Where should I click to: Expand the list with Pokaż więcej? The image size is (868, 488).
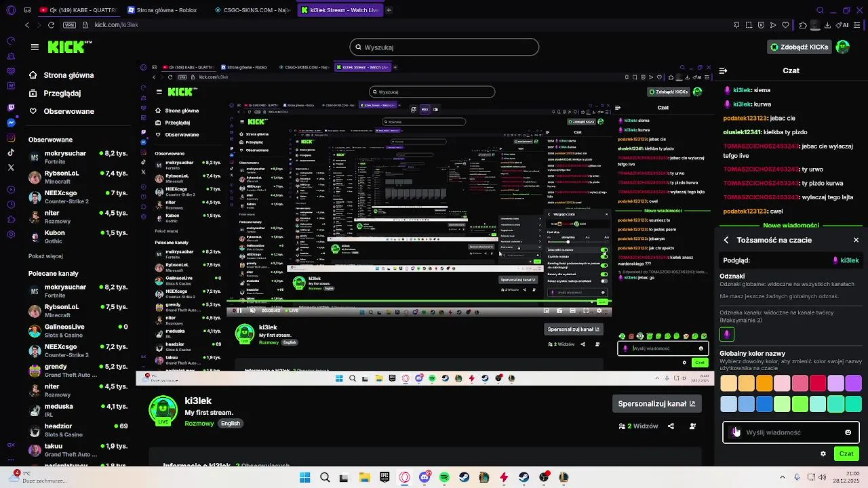point(45,256)
